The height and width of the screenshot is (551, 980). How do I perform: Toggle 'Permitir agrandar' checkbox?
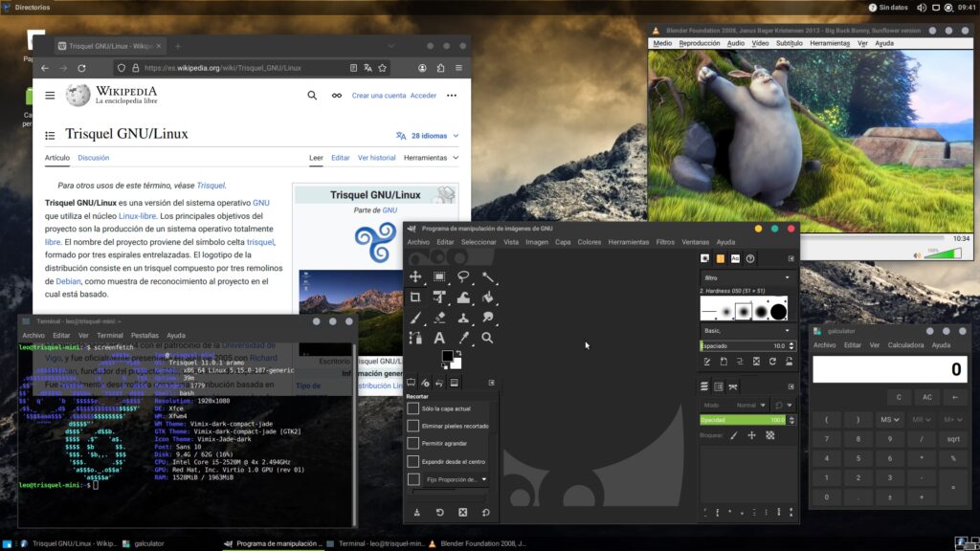(x=413, y=444)
